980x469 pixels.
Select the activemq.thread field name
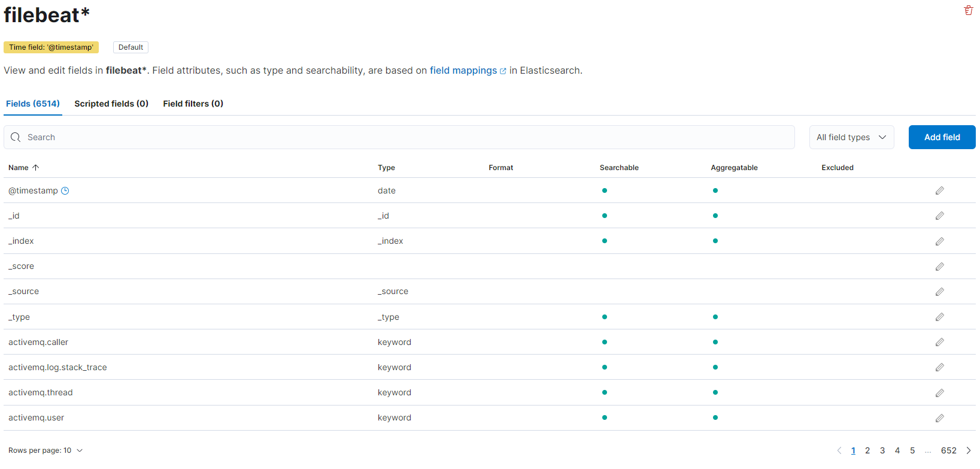(40, 392)
